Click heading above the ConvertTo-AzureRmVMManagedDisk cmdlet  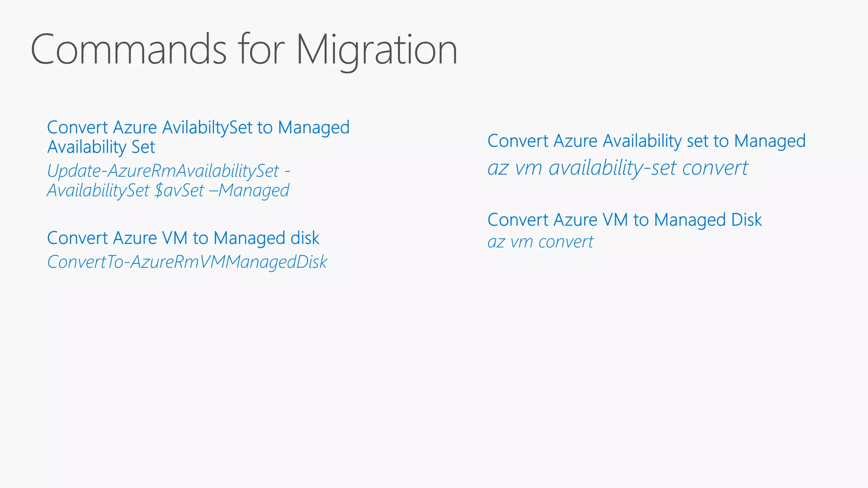[x=183, y=238]
